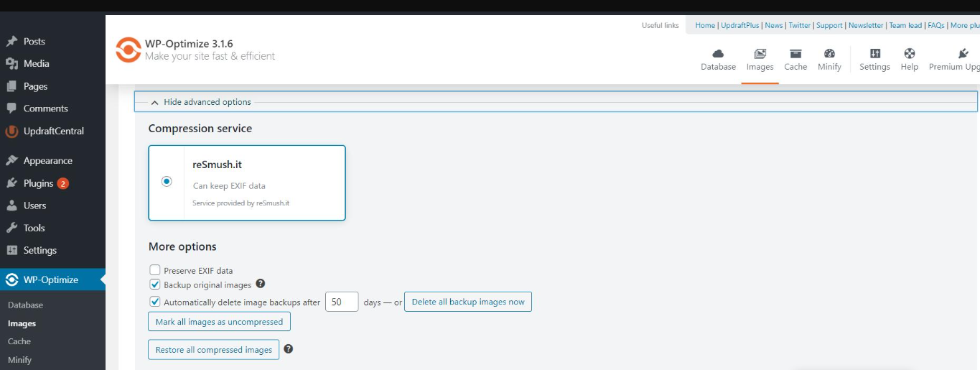Click the Posts pin icon
Image resolution: width=980 pixels, height=370 pixels.
11,42
